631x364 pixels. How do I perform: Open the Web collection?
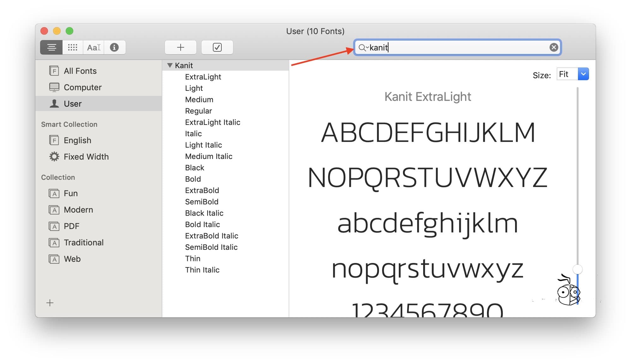point(72,259)
